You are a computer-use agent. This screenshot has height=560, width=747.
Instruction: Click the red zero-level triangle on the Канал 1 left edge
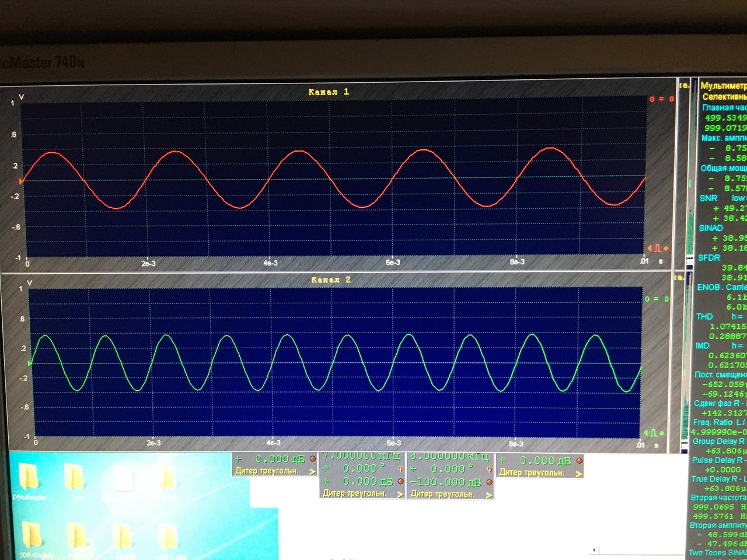click(21, 181)
